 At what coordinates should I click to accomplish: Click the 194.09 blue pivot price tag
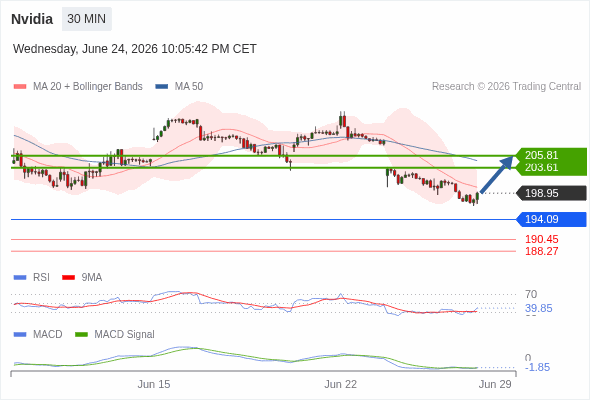[552, 219]
